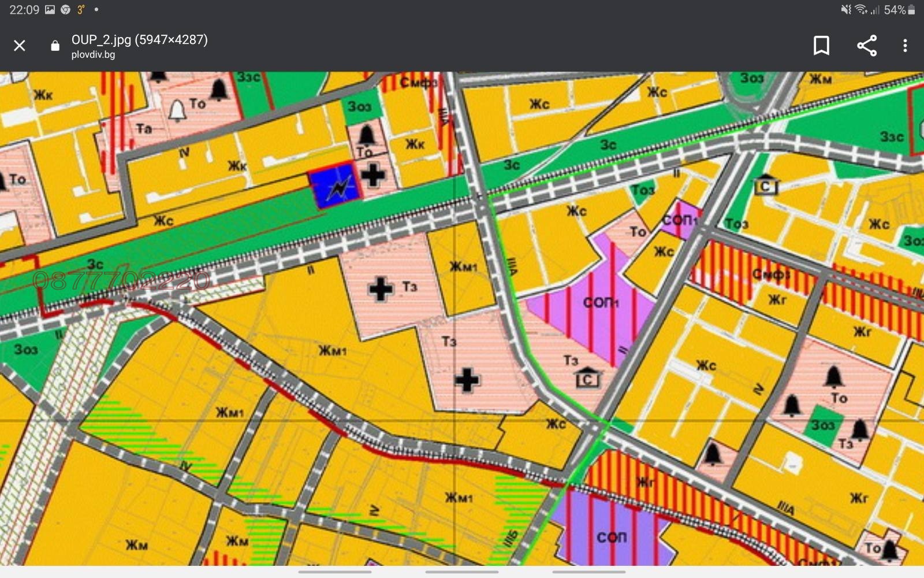Click the white outlined bell symbol

point(177,110)
